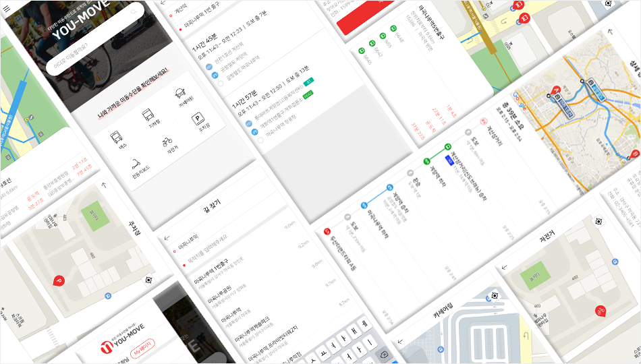The width and height of the screenshot is (641, 364).
Task: Go back from the 주차장 map screen
Action: click(x=104, y=184)
